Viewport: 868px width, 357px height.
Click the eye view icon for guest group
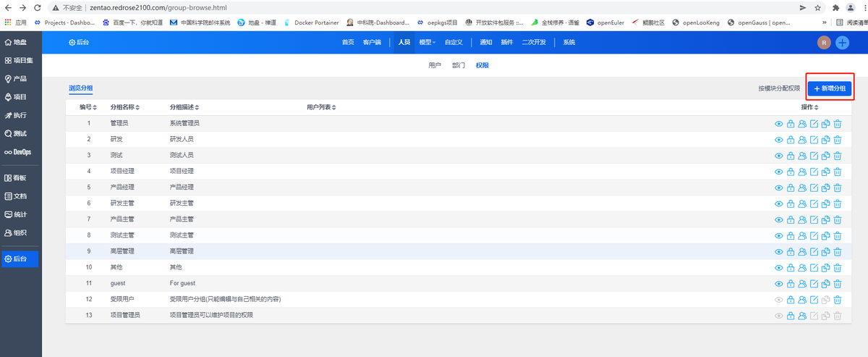779,284
